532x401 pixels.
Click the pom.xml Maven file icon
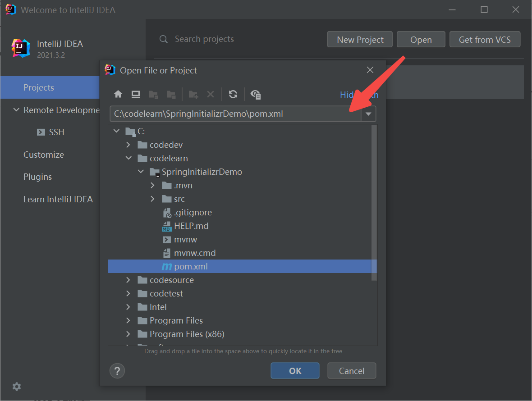167,267
